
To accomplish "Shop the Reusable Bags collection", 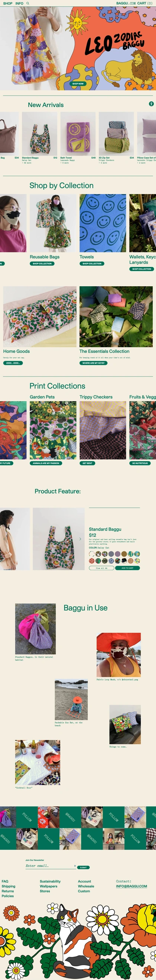I will (x=42, y=263).
